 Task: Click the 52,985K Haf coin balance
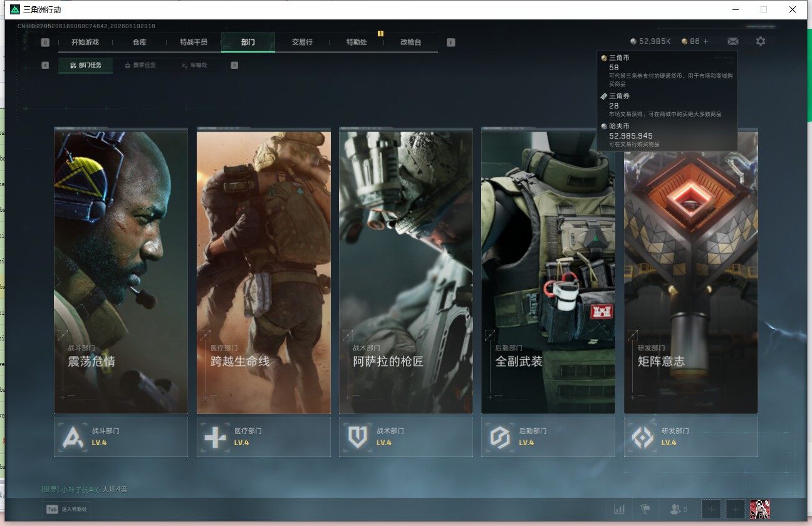(x=651, y=41)
